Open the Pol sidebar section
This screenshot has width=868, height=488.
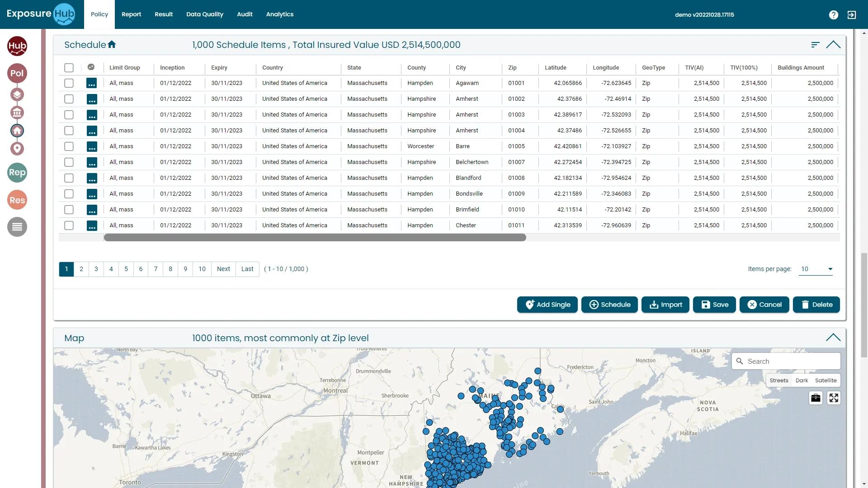tap(17, 73)
